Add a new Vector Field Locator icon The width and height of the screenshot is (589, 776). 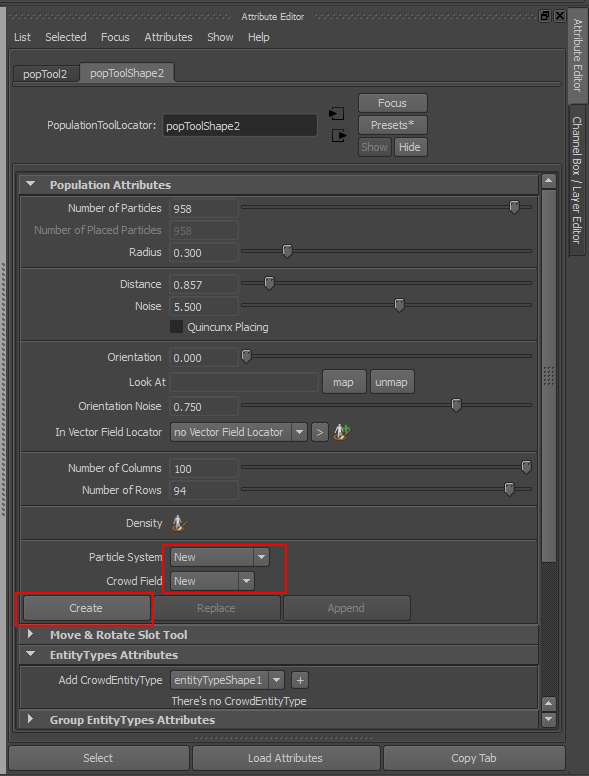[x=342, y=432]
